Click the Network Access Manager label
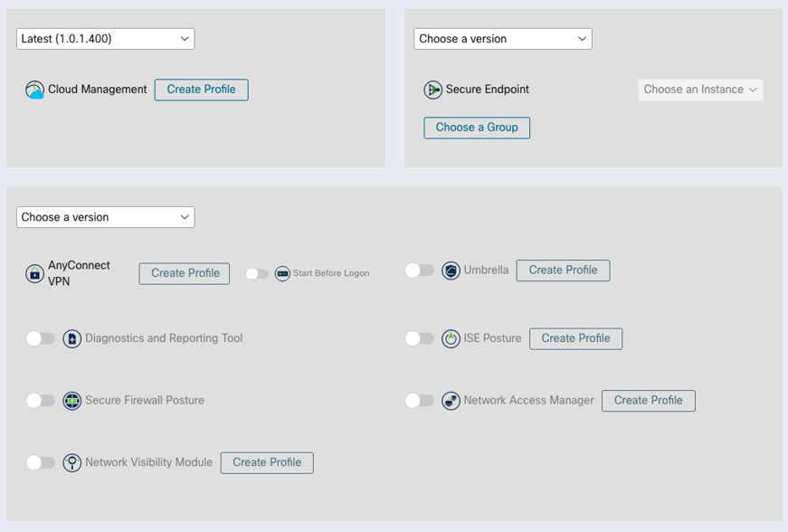The image size is (788, 532). point(528,401)
